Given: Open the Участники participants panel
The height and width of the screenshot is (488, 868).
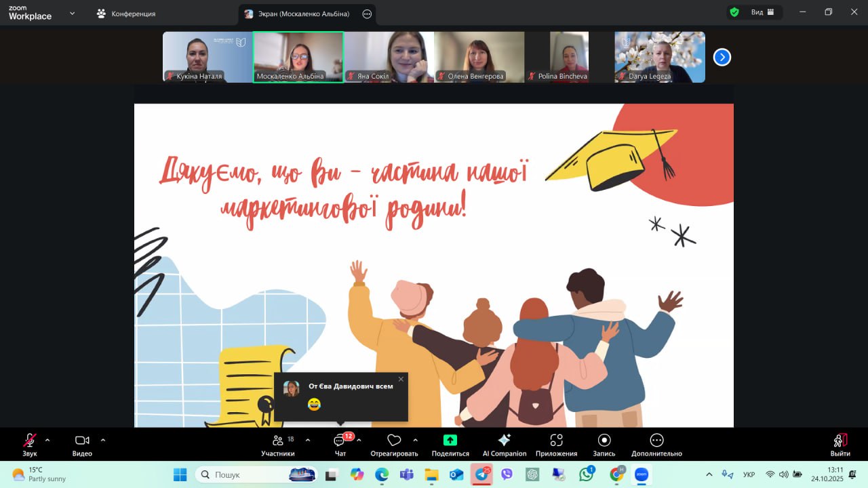Looking at the screenshot, I should (x=278, y=445).
